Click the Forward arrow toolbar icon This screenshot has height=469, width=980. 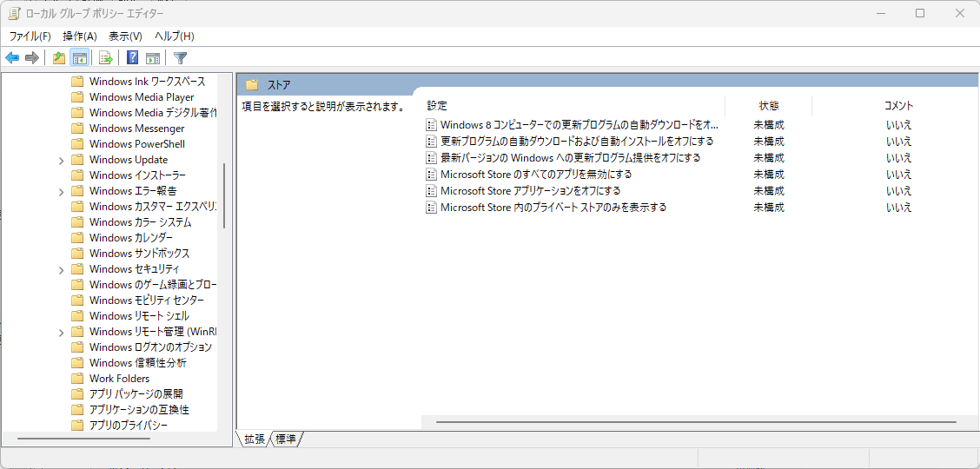pos(32,58)
